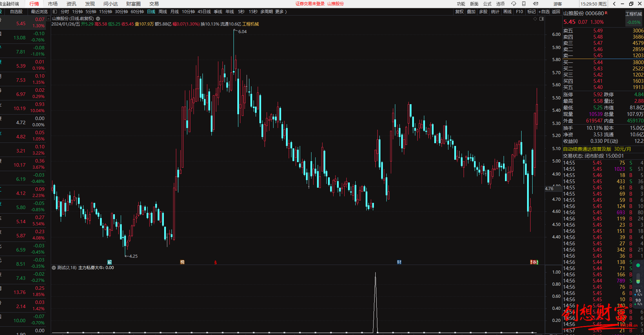Click the 财 marker below the chart

(399, 262)
